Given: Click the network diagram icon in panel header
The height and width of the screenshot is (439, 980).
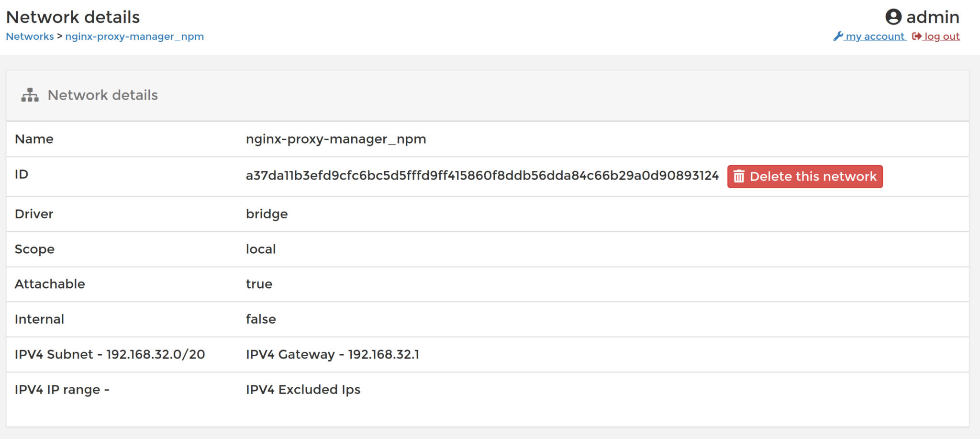Looking at the screenshot, I should click(29, 95).
